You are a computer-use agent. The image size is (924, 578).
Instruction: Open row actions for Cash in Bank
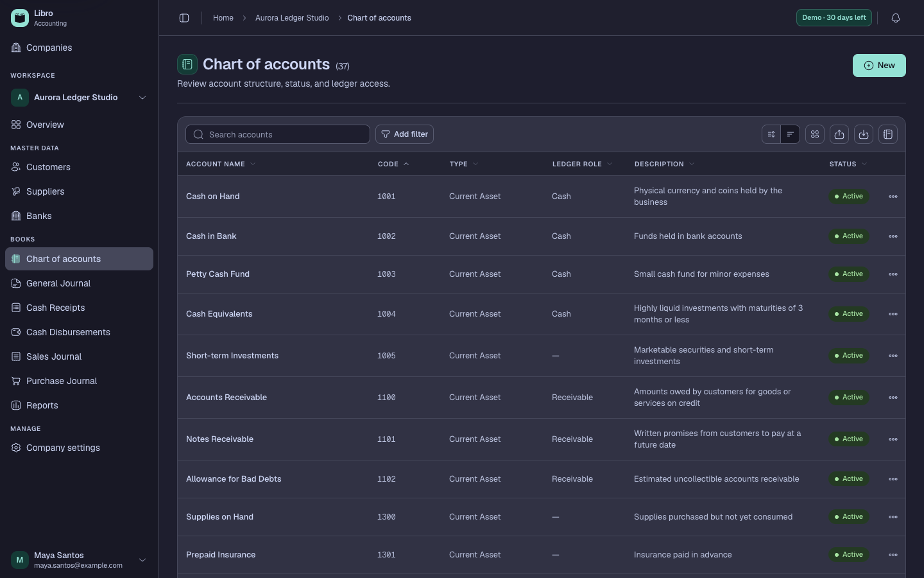click(x=893, y=236)
